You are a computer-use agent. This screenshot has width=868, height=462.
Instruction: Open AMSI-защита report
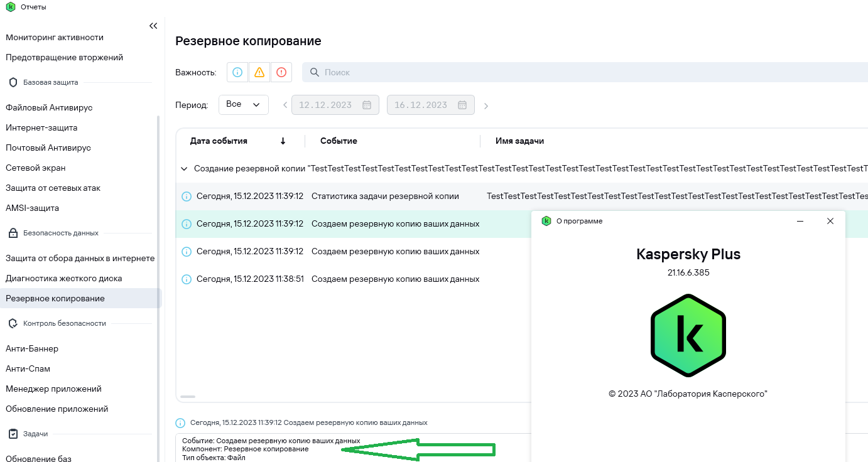32,208
